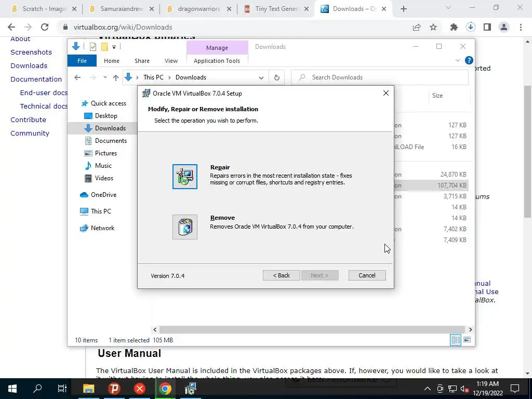Expand the Explorer ribbon chevron
Viewport: 532px width, 399px height.
click(457, 60)
